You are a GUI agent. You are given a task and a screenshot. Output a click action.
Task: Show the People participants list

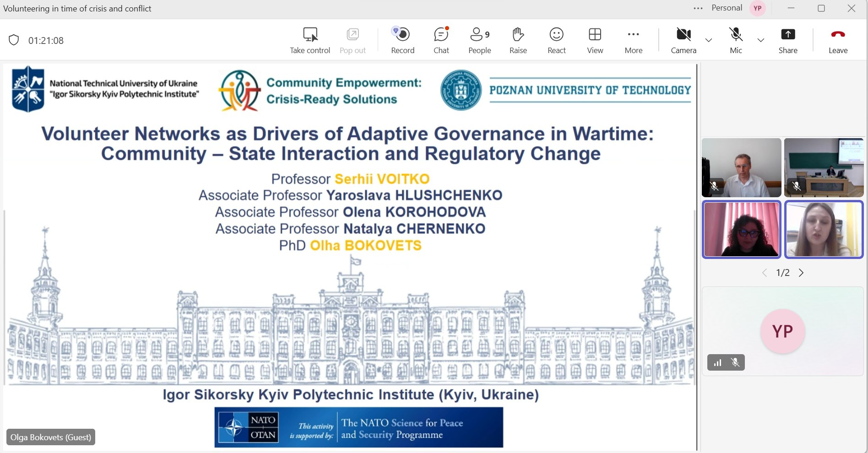[x=479, y=40]
